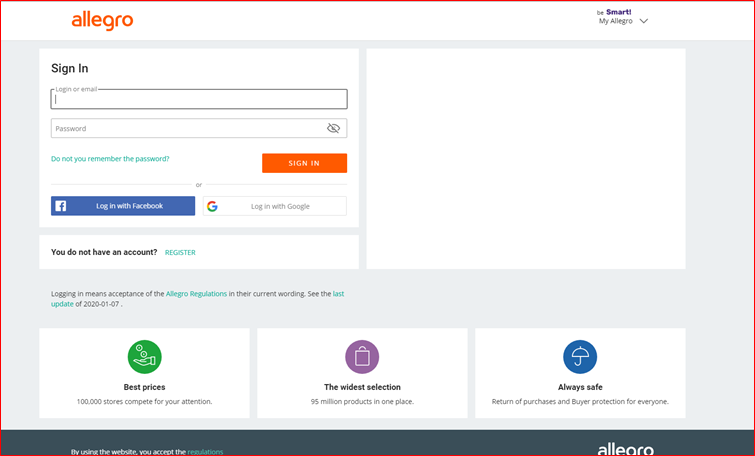This screenshot has width=755, height=456.
Task: Click The widest selection title text
Action: 362,387
